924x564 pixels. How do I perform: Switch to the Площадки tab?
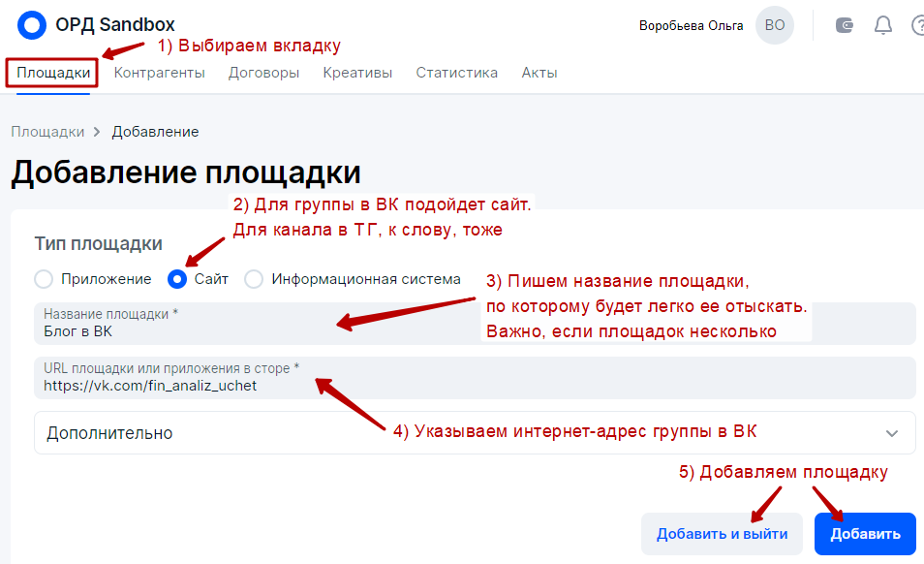[x=53, y=73]
